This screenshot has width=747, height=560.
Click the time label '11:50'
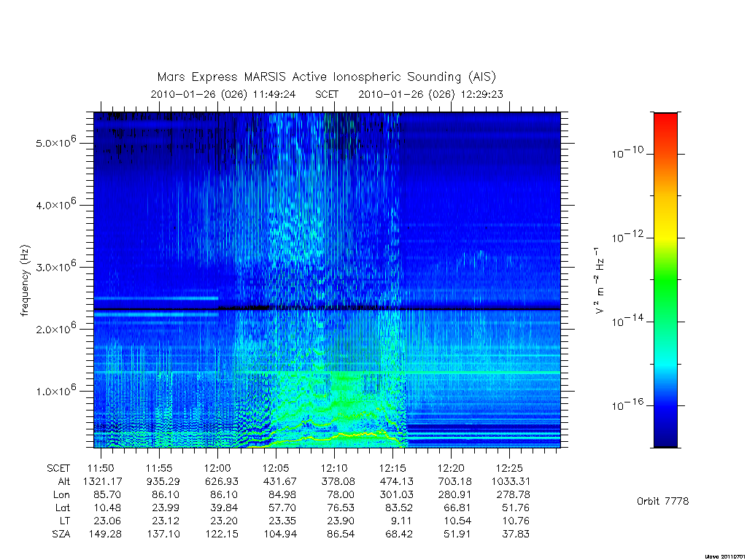[101, 469]
